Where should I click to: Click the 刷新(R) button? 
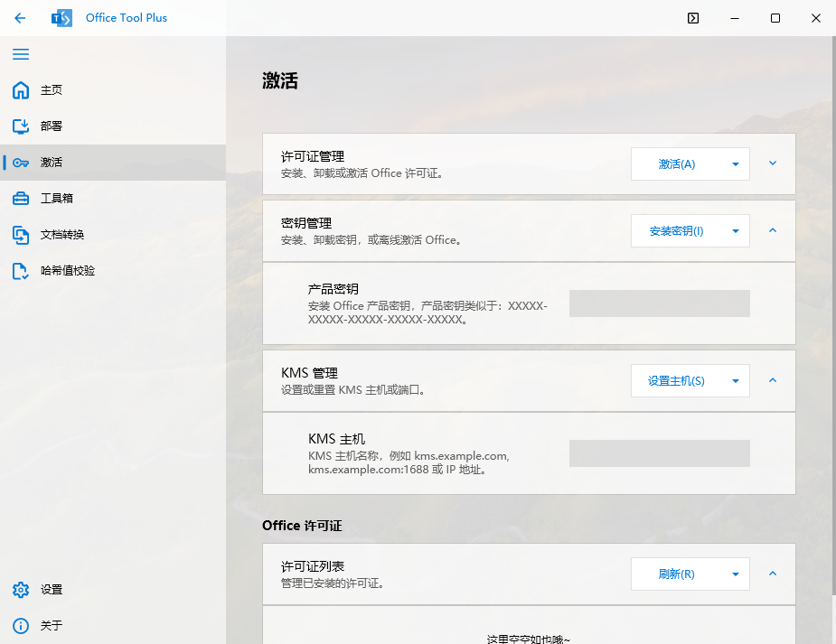click(676, 574)
